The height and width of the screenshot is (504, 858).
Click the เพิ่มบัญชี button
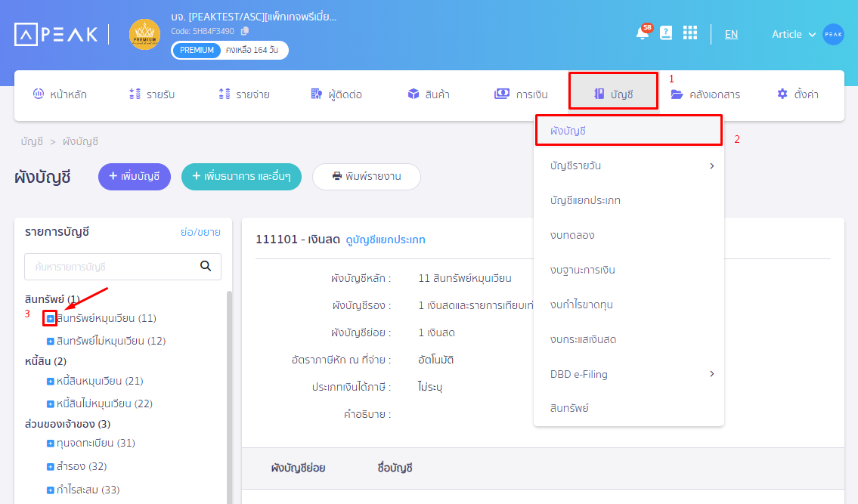(x=135, y=177)
